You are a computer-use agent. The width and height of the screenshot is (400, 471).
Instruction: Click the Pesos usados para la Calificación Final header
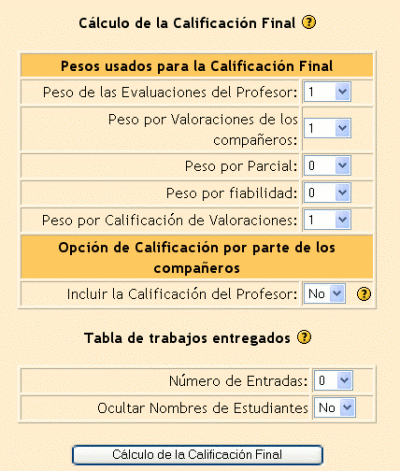197,66
